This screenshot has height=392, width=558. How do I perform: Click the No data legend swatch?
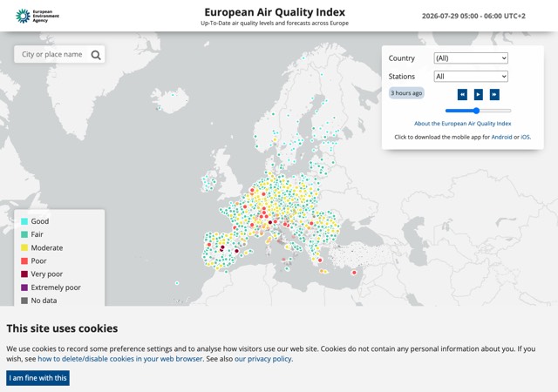(x=24, y=301)
